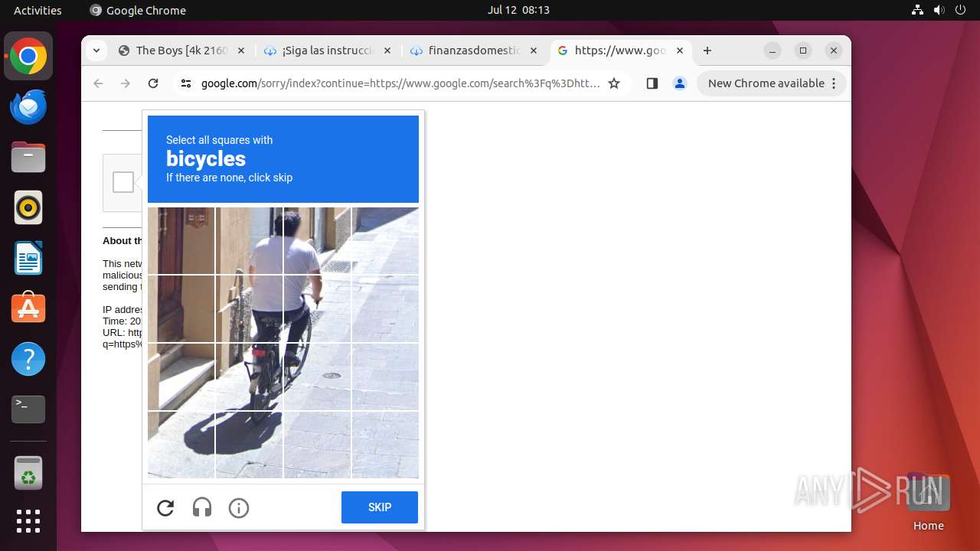Screen dimensions: 980x551
Task: Launch Google Chrome from dock
Action: pyautogui.click(x=28, y=57)
